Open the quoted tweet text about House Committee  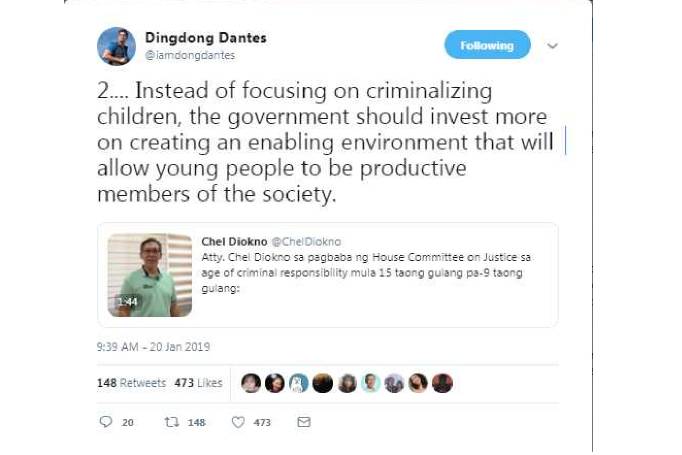coord(366,273)
